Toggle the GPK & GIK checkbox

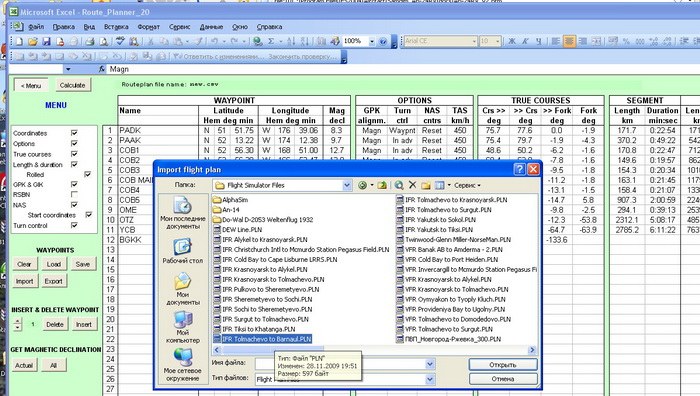(x=74, y=184)
